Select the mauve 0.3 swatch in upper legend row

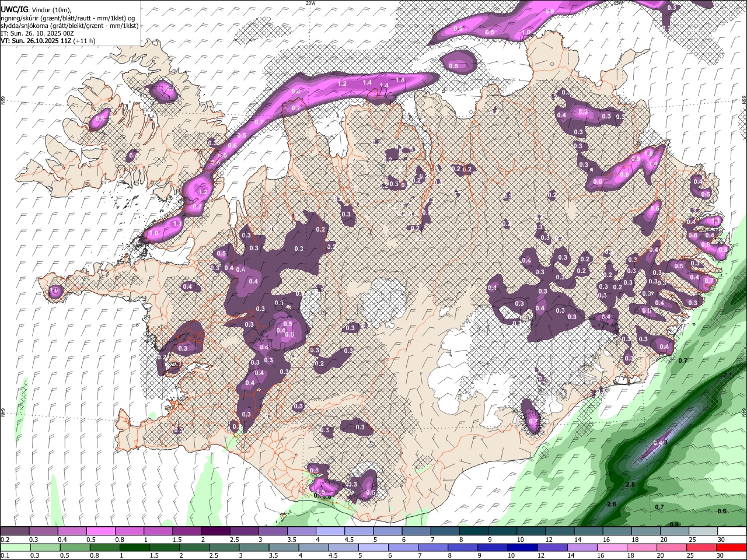43,531
